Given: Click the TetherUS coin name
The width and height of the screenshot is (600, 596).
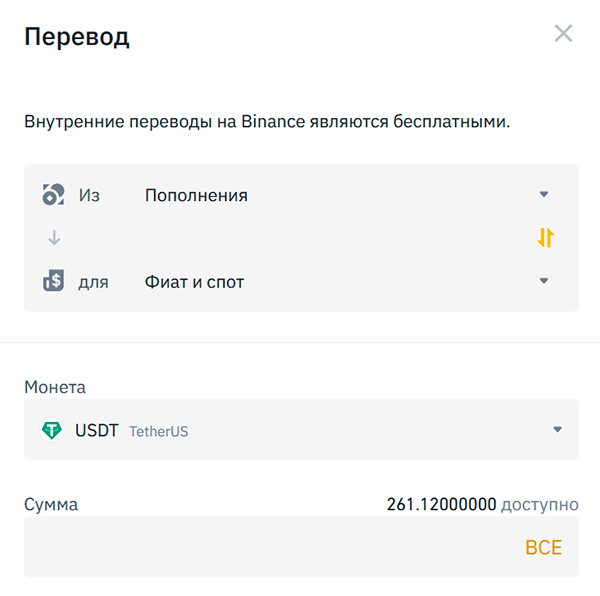Looking at the screenshot, I should (x=159, y=432).
